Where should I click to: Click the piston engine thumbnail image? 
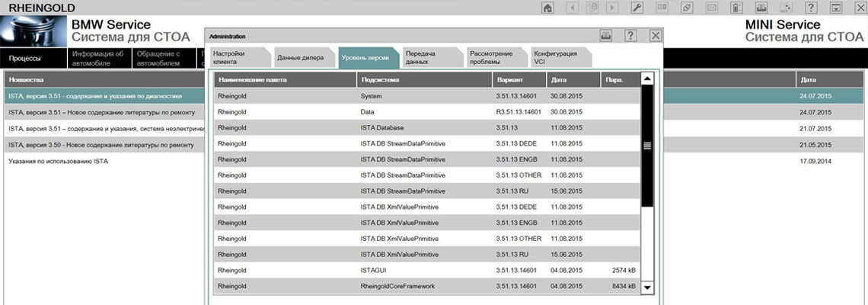click(34, 31)
